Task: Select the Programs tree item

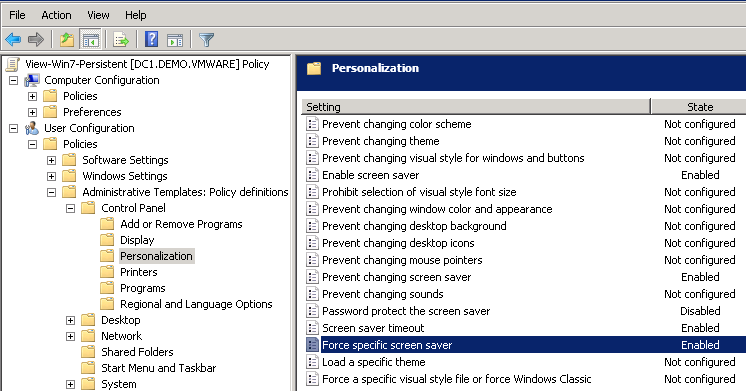Action: click(143, 288)
